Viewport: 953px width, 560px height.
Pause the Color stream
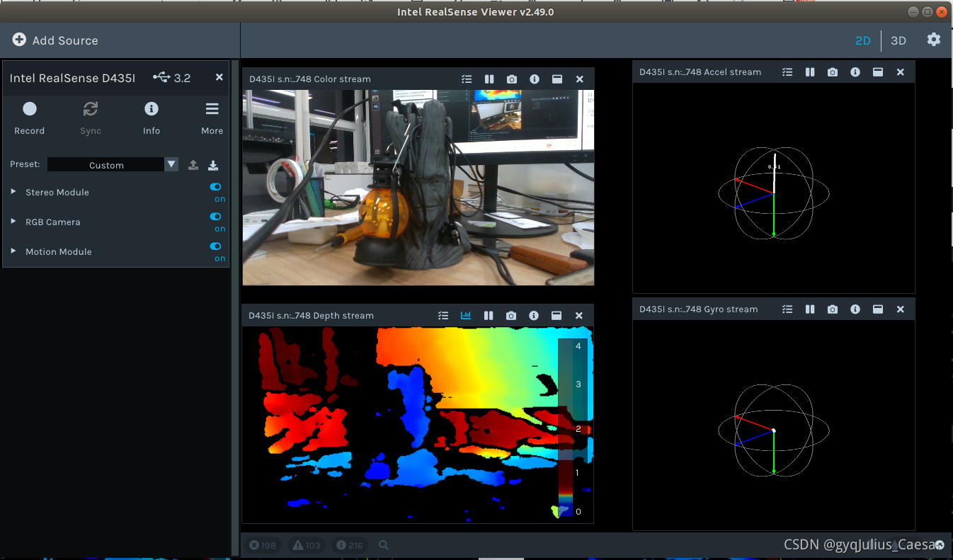tap(489, 79)
